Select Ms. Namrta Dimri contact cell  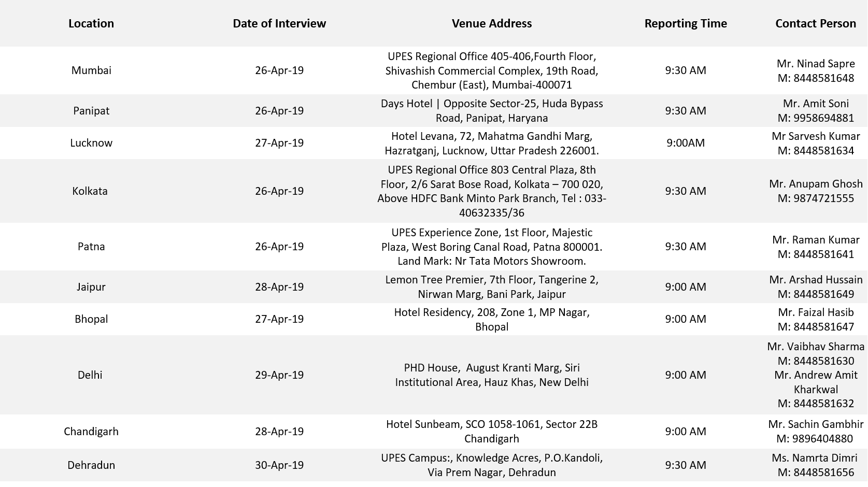(x=816, y=465)
